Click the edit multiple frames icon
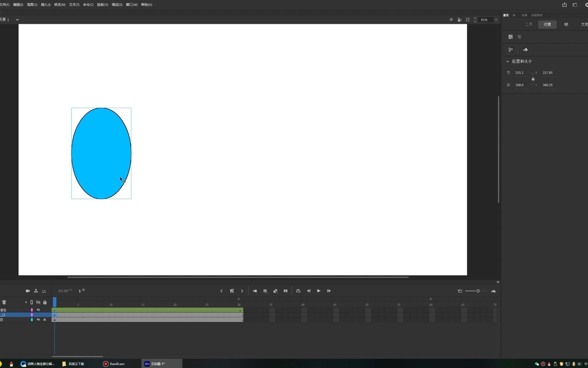 point(265,291)
